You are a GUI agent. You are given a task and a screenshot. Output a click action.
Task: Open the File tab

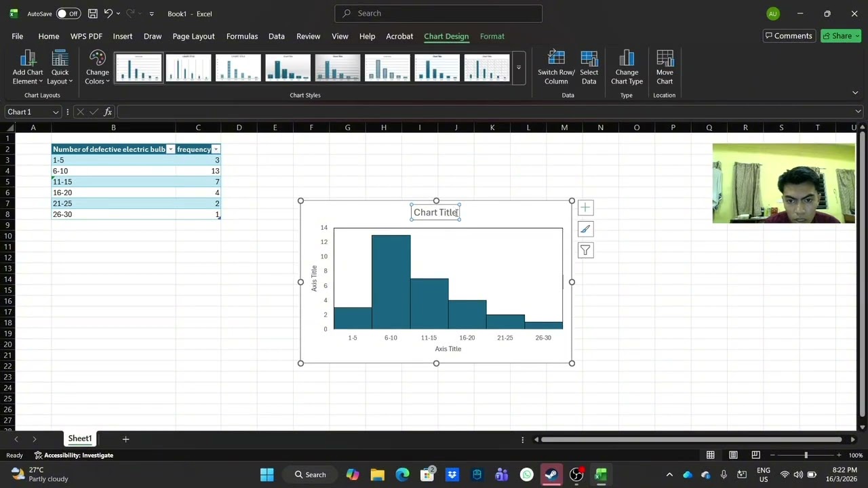click(x=17, y=36)
